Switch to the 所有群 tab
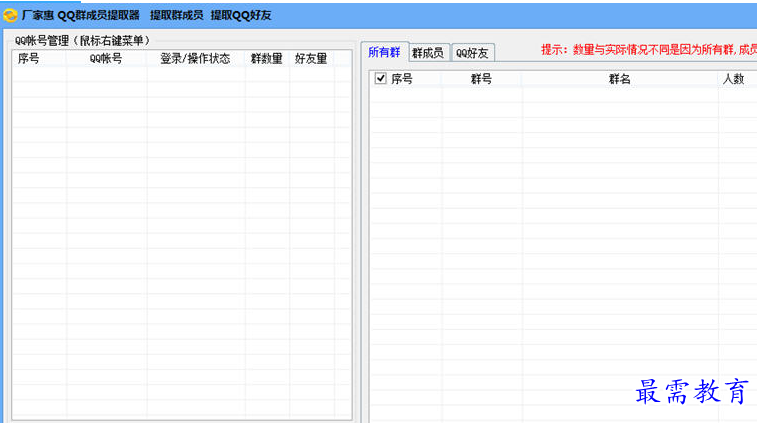The image size is (757, 423). tap(385, 52)
